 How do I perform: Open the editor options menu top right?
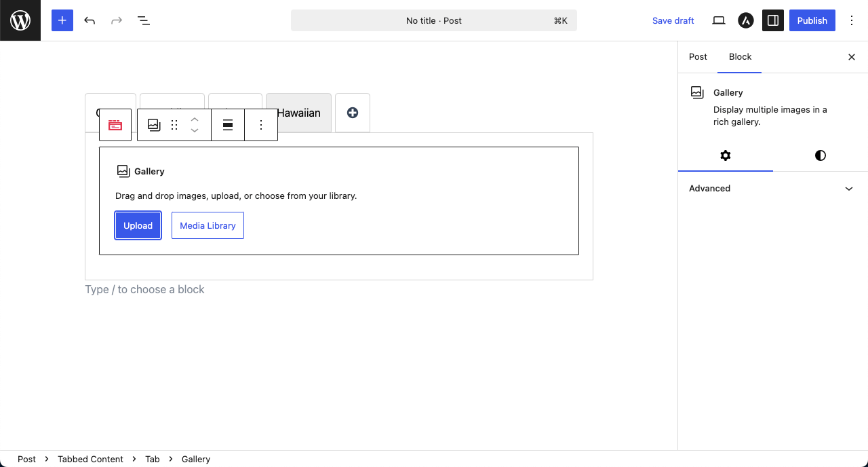[852, 20]
